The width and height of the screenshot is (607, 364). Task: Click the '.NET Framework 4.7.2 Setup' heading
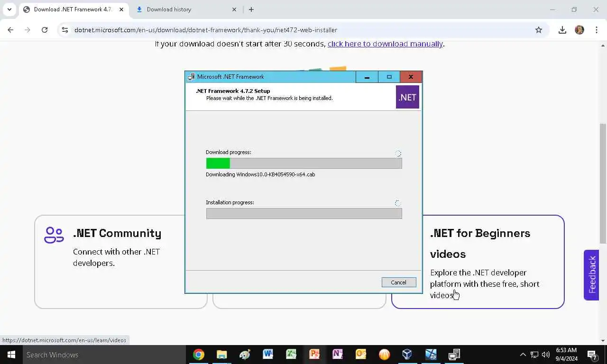pyautogui.click(x=233, y=91)
